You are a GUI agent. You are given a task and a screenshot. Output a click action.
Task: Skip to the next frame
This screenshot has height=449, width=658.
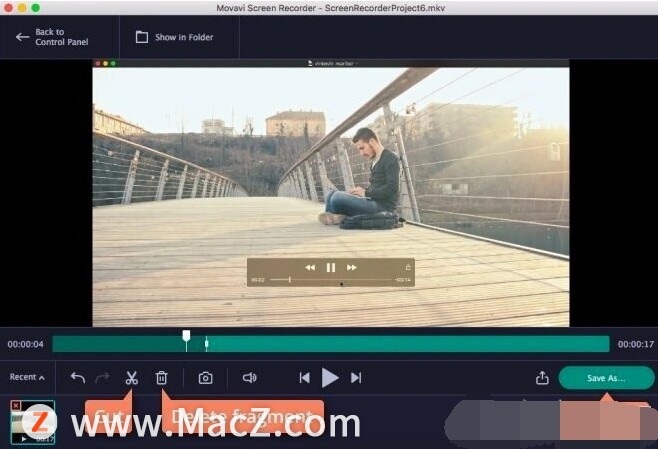[x=356, y=378]
